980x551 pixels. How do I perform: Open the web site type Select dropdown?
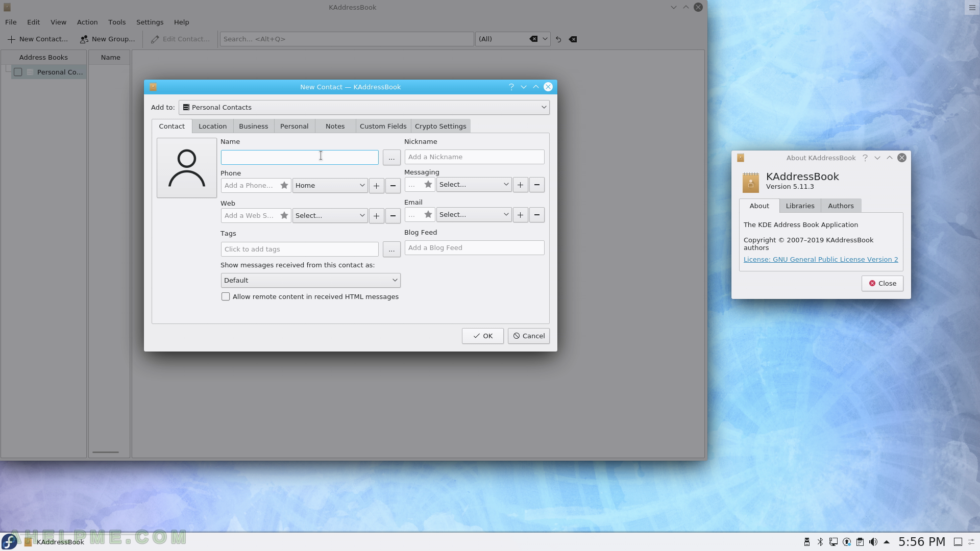pyautogui.click(x=330, y=215)
